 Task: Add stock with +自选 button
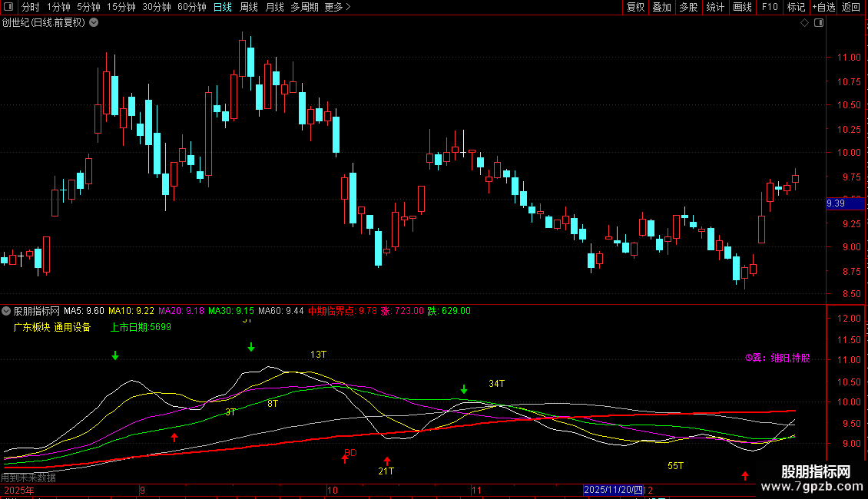pyautogui.click(x=823, y=7)
